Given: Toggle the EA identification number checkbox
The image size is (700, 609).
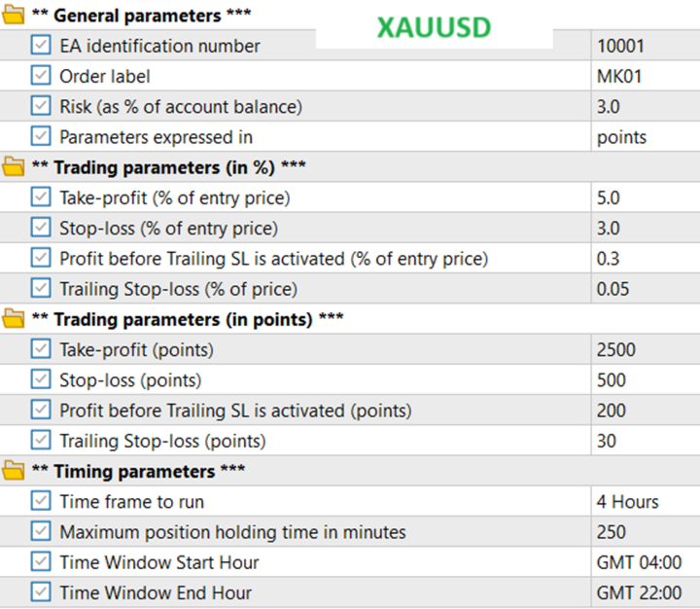Looking at the screenshot, I should point(41,46).
